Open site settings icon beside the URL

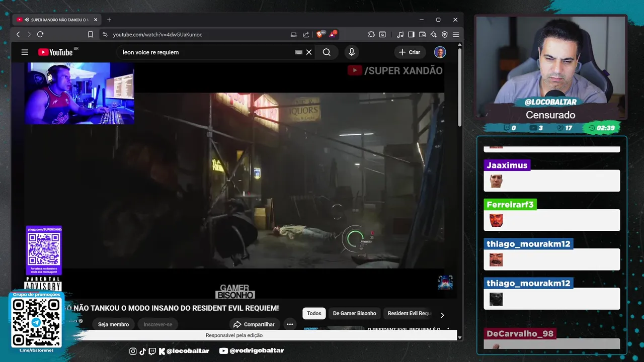click(105, 34)
